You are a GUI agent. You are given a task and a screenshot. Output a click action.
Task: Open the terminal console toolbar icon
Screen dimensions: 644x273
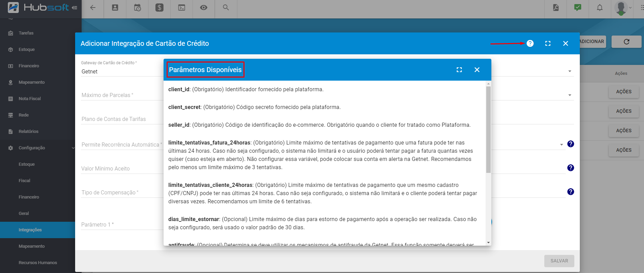point(182,8)
